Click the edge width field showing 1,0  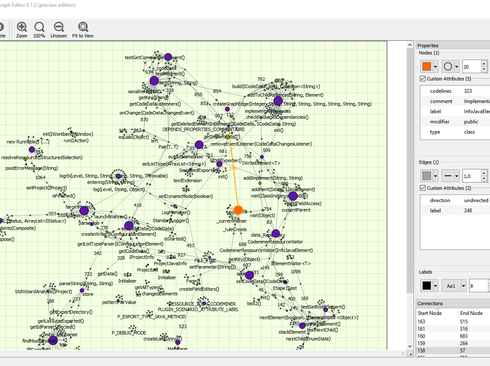click(471, 176)
